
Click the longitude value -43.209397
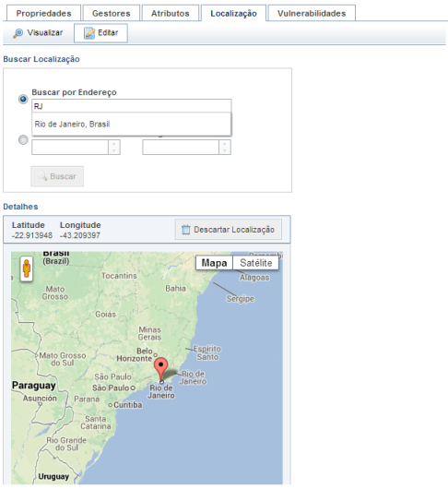80,235
